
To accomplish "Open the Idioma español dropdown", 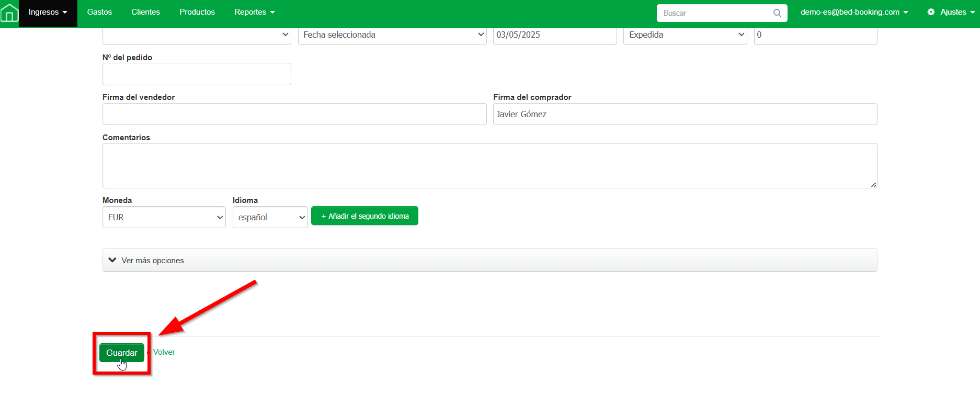I will pos(270,217).
